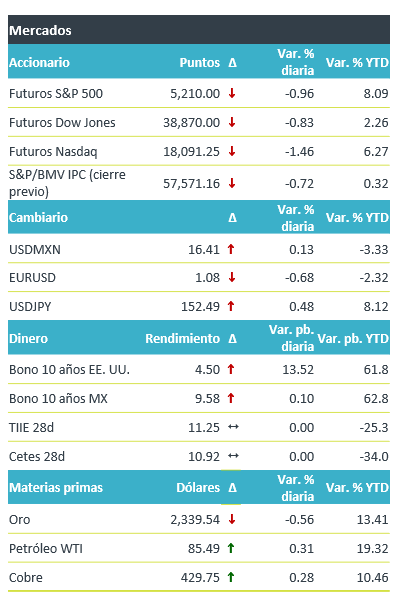Click the up arrow for Bono 10 años EE. UU.

(231, 369)
